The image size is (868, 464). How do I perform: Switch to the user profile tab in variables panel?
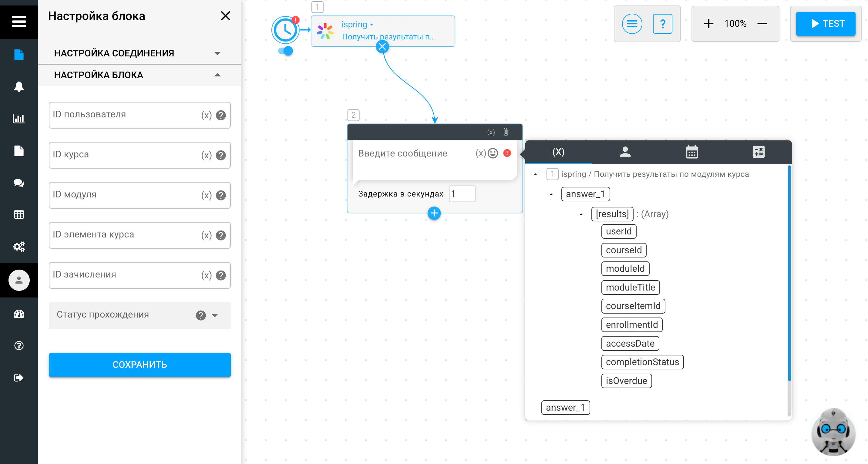pos(625,152)
